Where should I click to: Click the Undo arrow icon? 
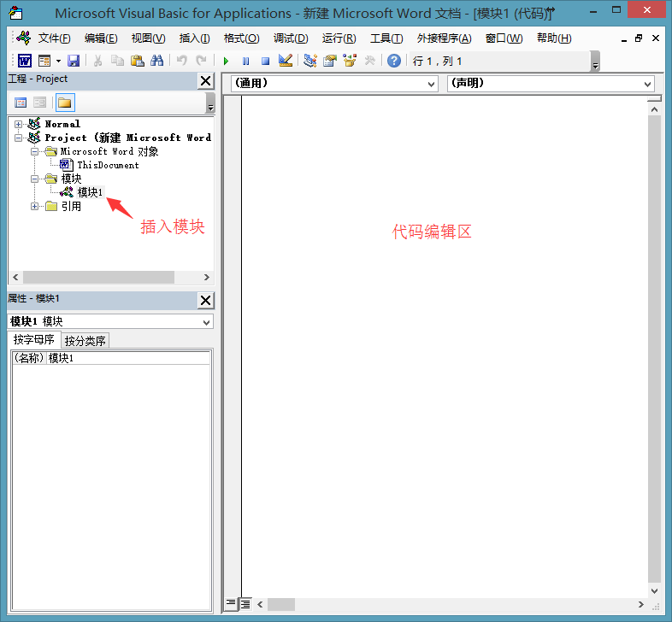coord(182,61)
